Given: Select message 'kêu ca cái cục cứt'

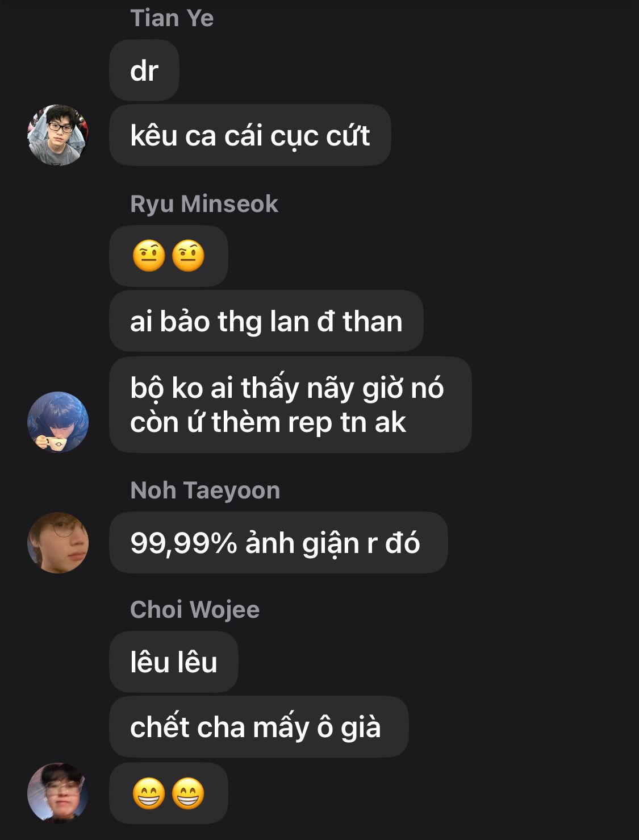Looking at the screenshot, I should [250, 135].
